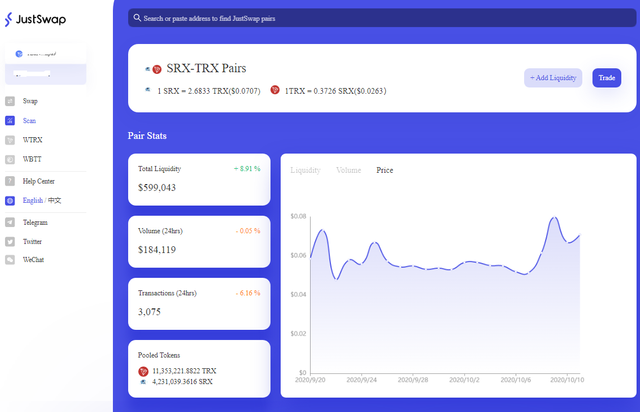The image size is (640, 412).
Task: Click the + 8.91 % liquidity change
Action: point(247,169)
